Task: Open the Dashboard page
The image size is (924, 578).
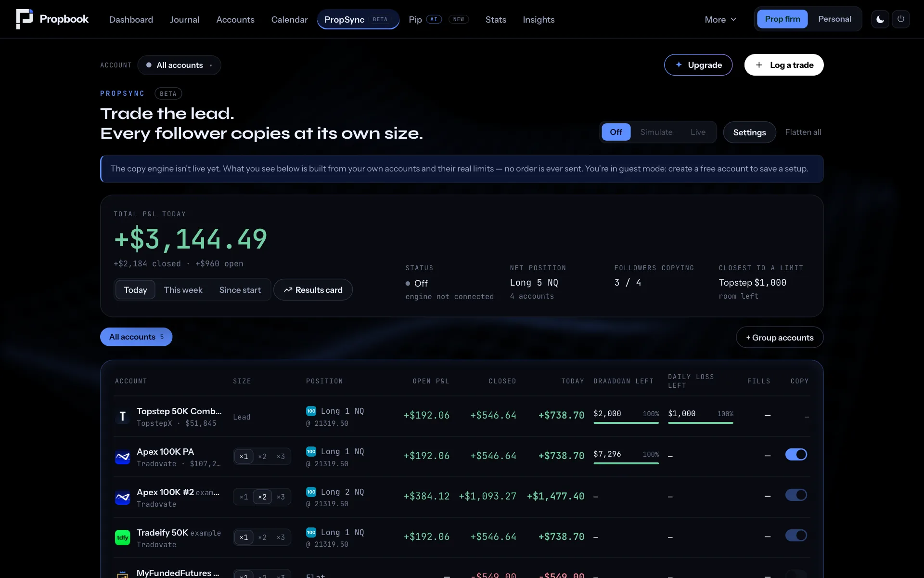Action: point(131,19)
